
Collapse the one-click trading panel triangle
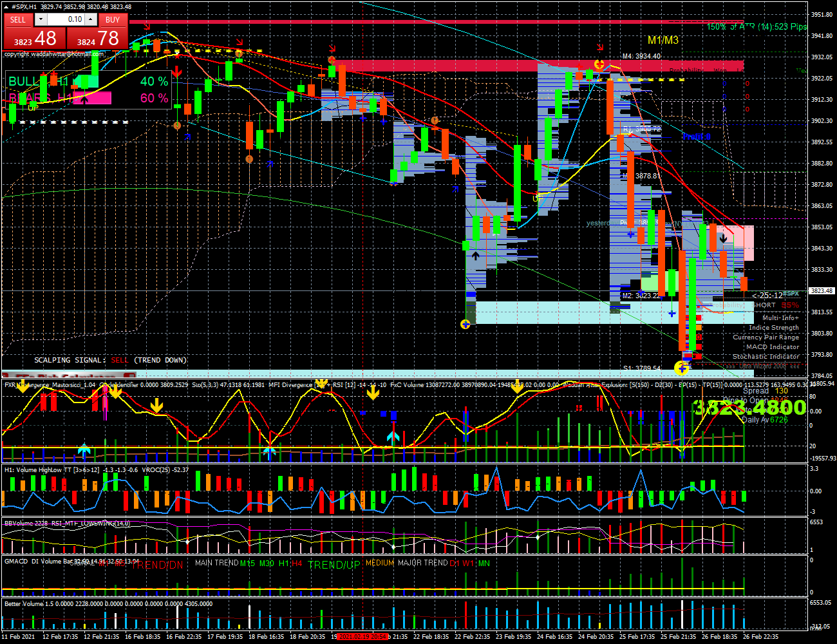coord(6,6)
